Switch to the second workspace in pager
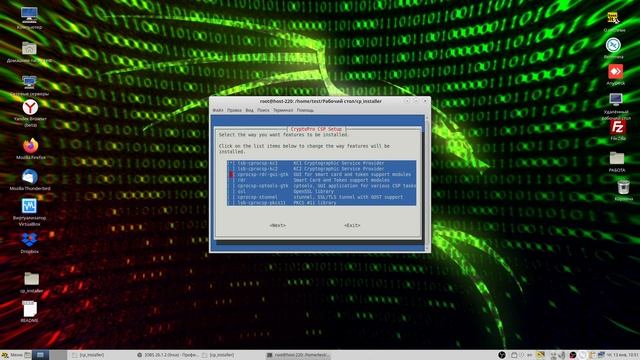This screenshot has height=360, width=640. coord(58,355)
